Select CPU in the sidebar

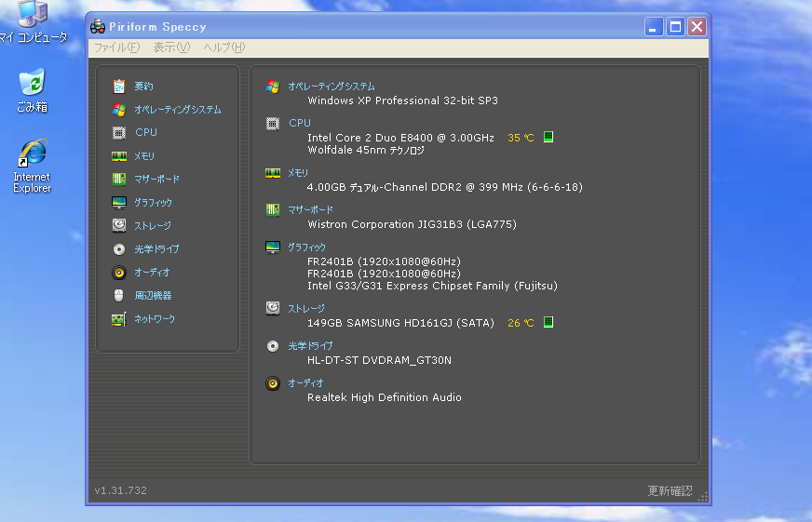tap(146, 132)
